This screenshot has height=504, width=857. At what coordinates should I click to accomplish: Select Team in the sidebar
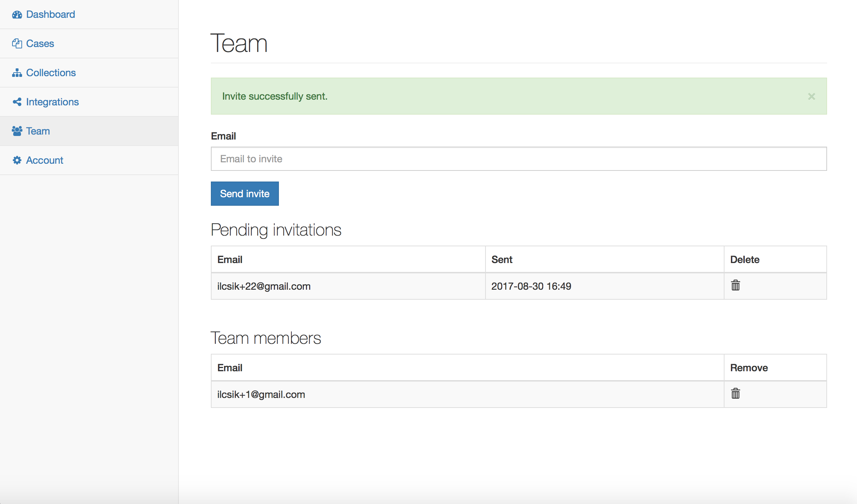coord(38,131)
